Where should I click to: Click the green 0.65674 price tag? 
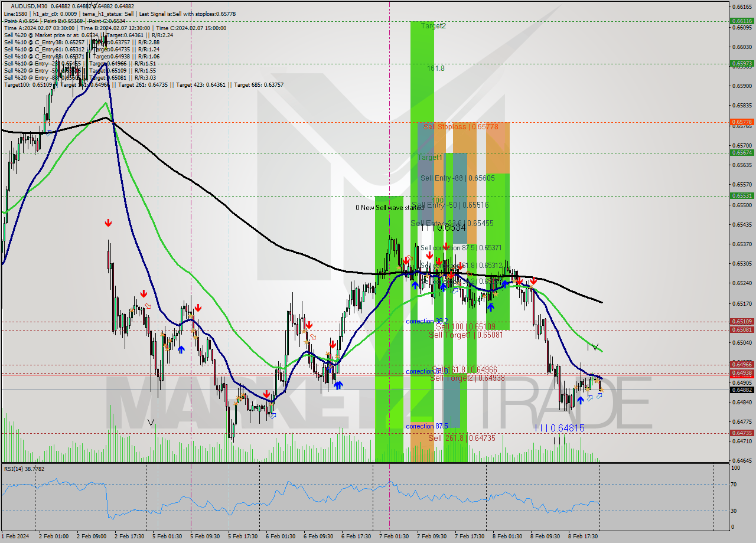[742, 152]
